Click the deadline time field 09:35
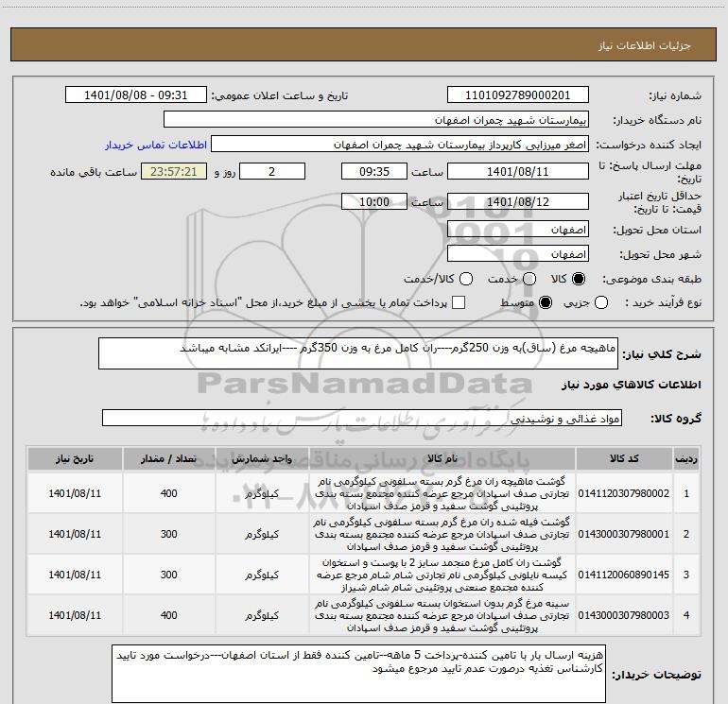The height and width of the screenshot is (704, 728). click(374, 171)
